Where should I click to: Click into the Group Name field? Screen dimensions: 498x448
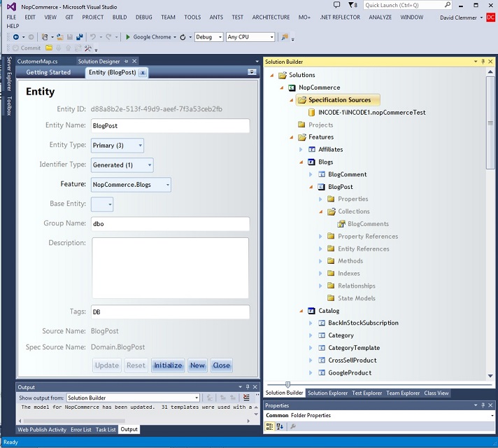[170, 224]
